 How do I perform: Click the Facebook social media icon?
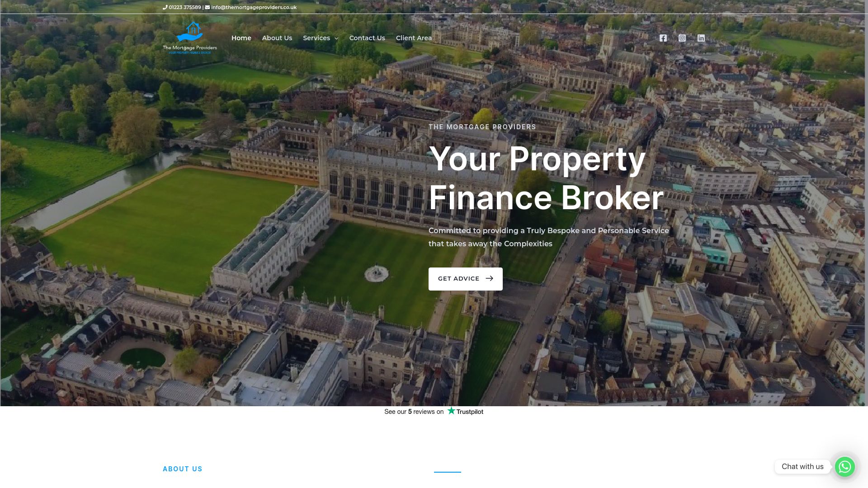pyautogui.click(x=663, y=38)
